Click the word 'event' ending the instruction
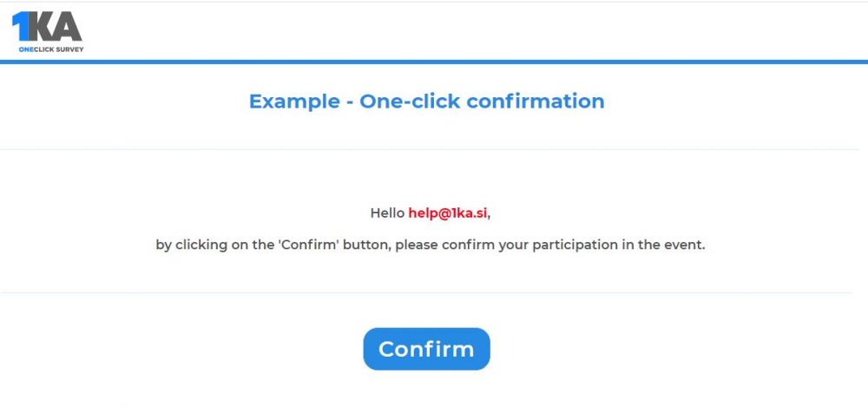The width and height of the screenshot is (868, 407). point(688,245)
